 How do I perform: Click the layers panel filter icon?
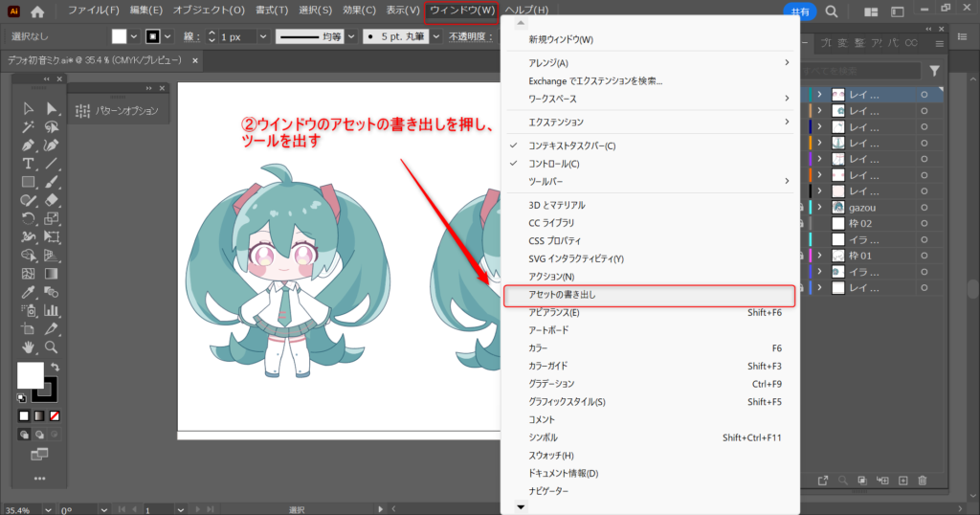tap(934, 71)
